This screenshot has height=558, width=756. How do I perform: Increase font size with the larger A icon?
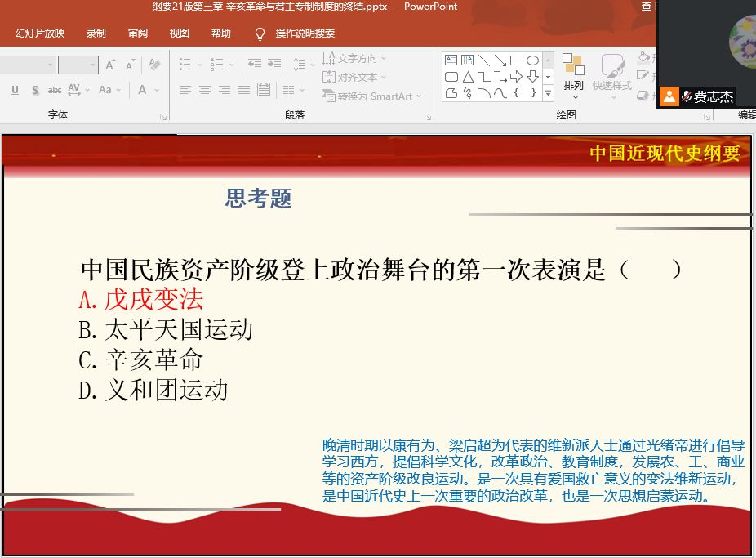(x=110, y=65)
